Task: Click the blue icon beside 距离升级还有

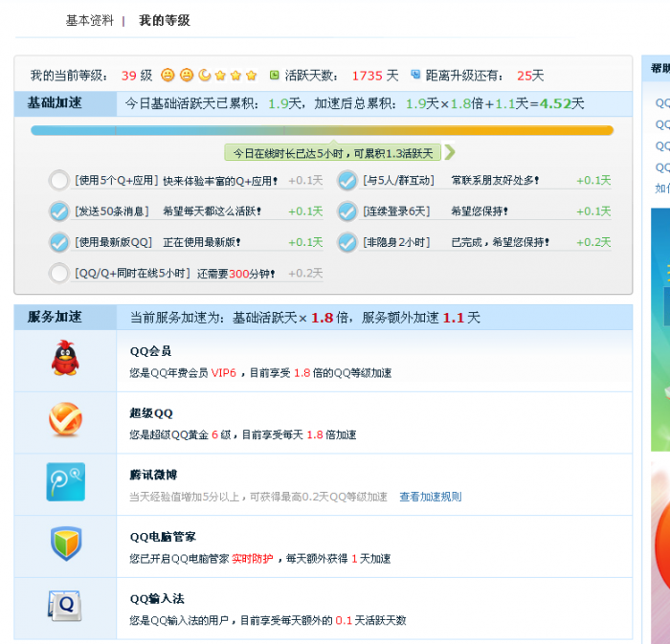Action: pyautogui.click(x=415, y=75)
